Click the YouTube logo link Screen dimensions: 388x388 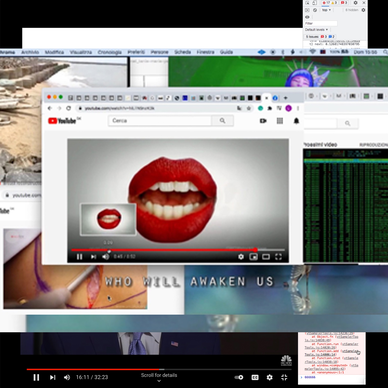click(62, 121)
